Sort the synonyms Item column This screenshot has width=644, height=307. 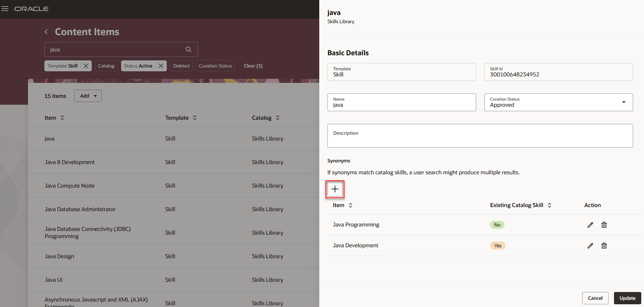350,205
